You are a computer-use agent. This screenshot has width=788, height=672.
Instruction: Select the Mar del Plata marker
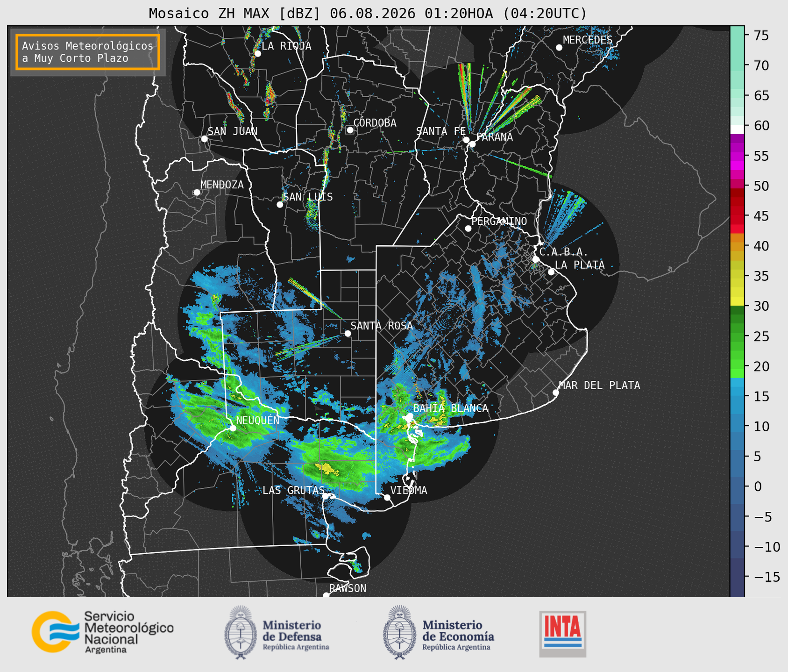[x=556, y=393]
